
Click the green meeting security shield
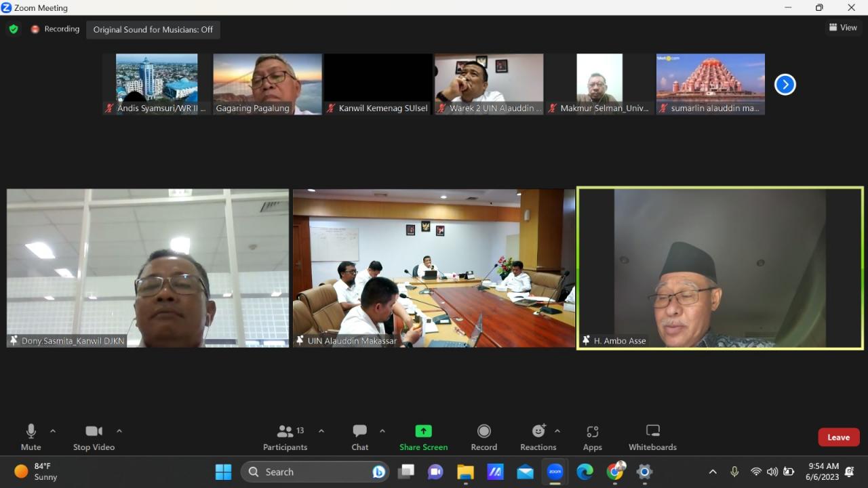coord(14,29)
